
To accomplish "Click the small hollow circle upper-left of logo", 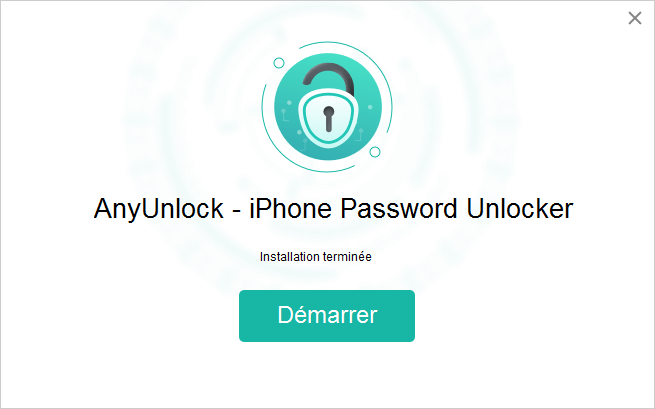I will click(x=279, y=63).
